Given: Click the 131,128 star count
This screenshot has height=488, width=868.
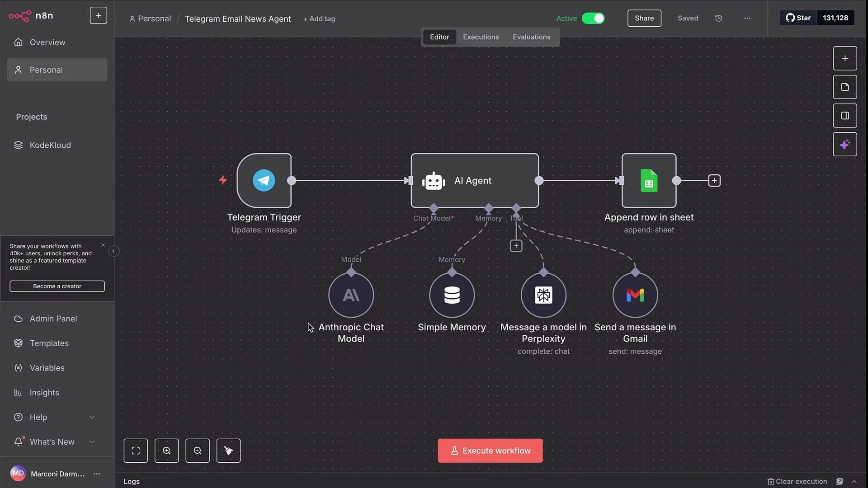Looking at the screenshot, I should pos(835,18).
